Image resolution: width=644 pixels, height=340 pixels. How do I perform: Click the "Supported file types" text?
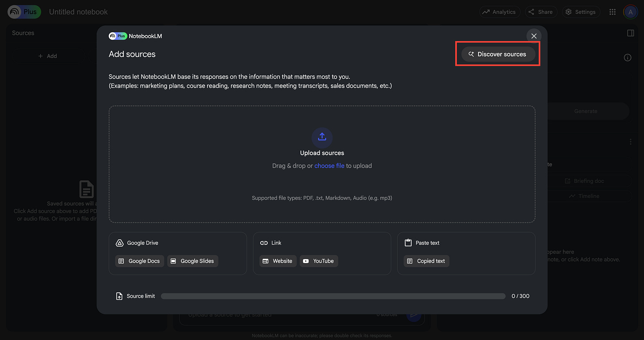tap(322, 198)
